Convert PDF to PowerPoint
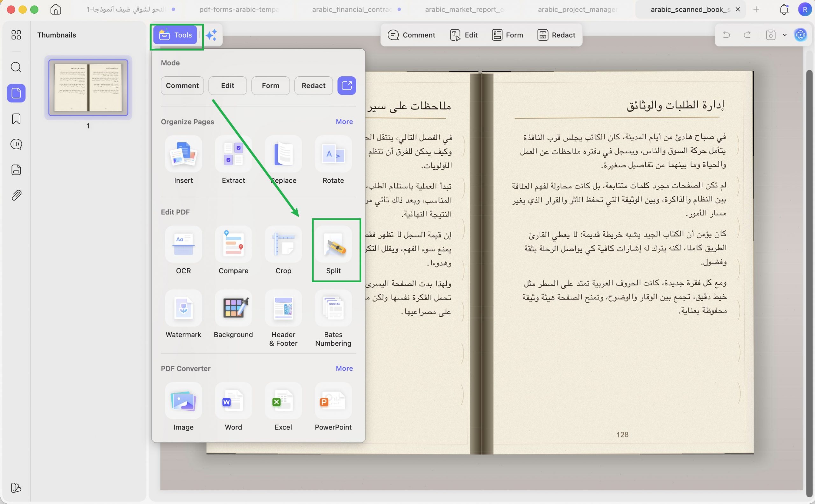The width and height of the screenshot is (815, 504). 333,407
